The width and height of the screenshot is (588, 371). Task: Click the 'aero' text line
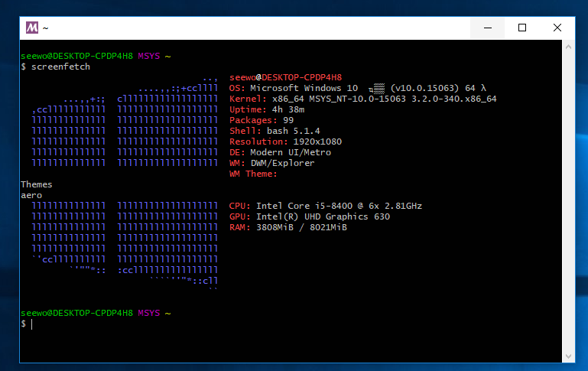[31, 195]
